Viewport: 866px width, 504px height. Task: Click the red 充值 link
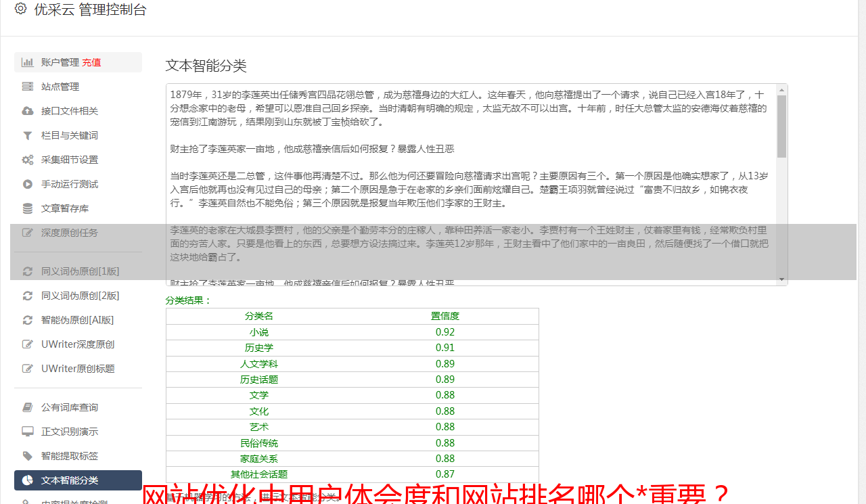[x=91, y=62]
